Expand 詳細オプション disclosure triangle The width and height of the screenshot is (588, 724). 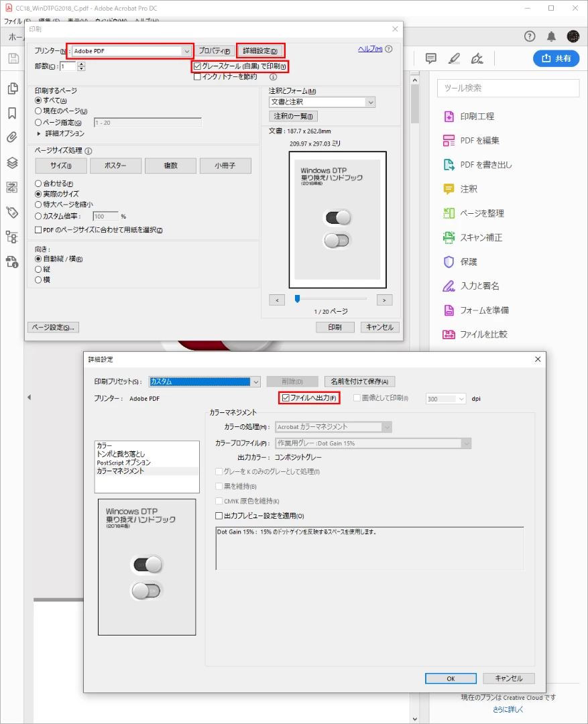tap(39, 133)
